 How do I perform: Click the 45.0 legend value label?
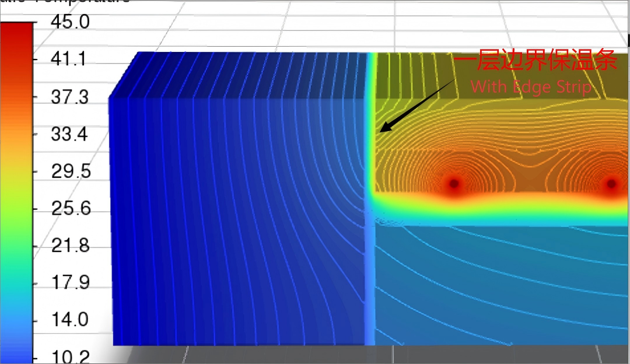click(70, 22)
